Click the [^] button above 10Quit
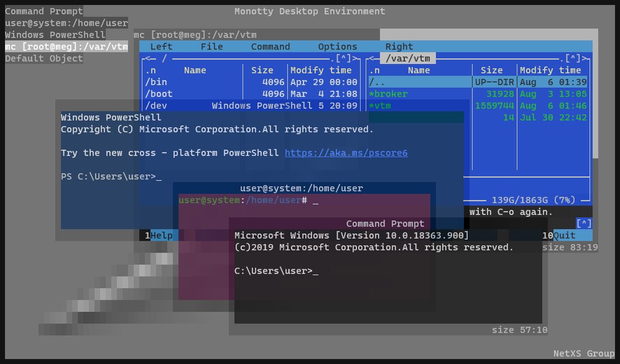Screen dimensions: 620x364 coord(584,224)
